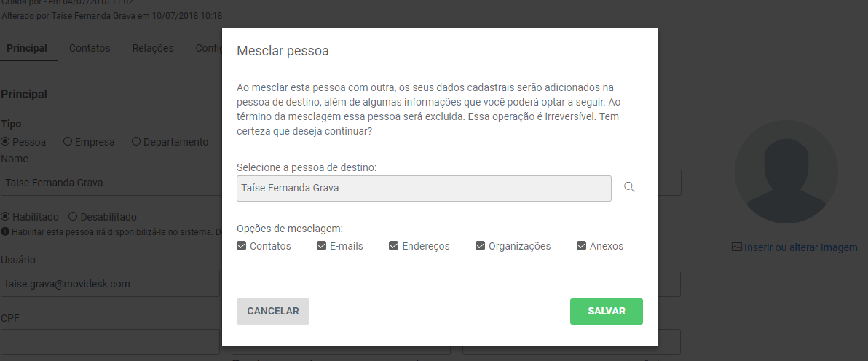This screenshot has width=868, height=361.
Task: Disable the Anexos checkbox
Action: (x=581, y=246)
